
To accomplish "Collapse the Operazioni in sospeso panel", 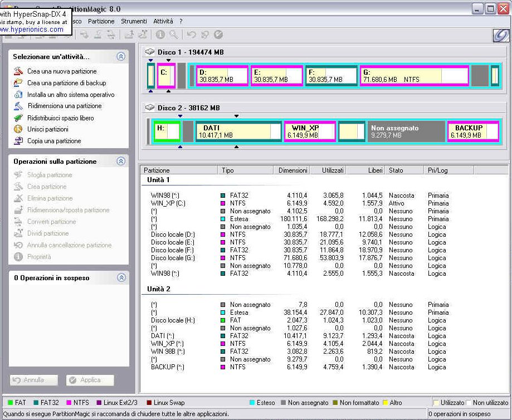I will (x=121, y=277).
